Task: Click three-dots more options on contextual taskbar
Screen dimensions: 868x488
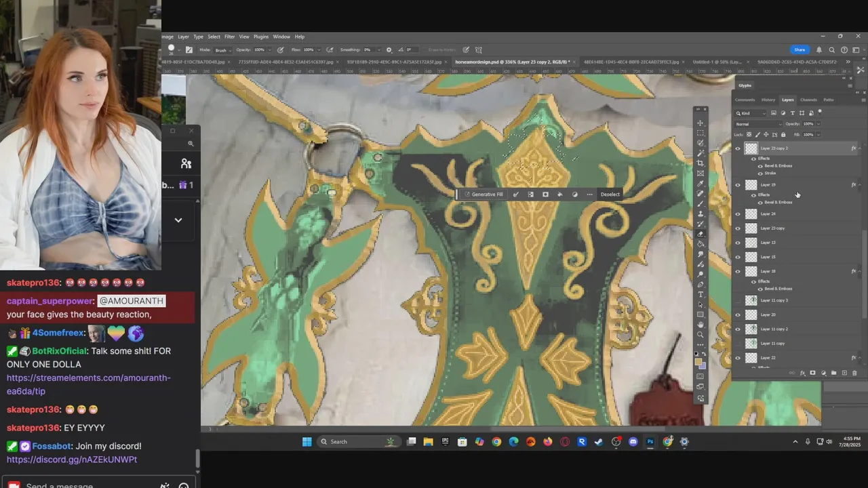Action: coord(589,195)
